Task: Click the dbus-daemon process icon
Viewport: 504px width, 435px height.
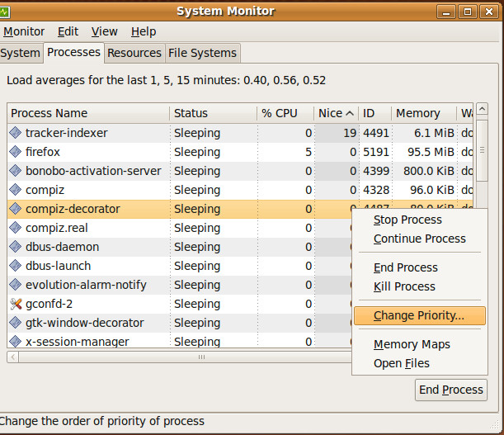Action: [x=15, y=247]
